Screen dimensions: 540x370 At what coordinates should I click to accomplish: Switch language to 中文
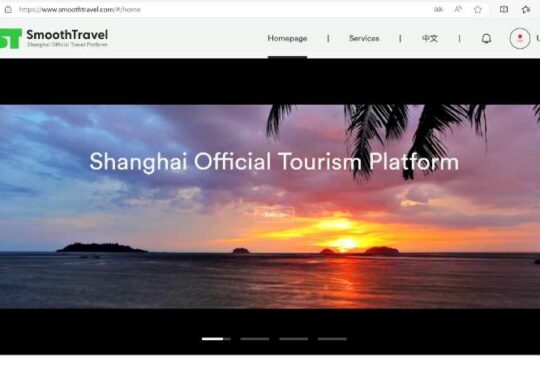click(430, 38)
